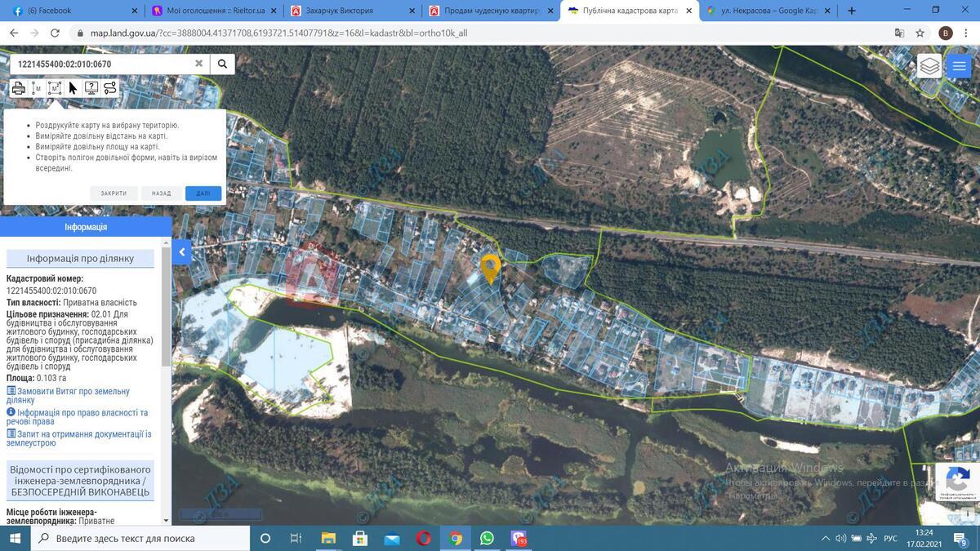Image resolution: width=980 pixels, height=551 pixels.
Task: Switch to the Rieltor.ua browser tab
Action: [x=211, y=11]
